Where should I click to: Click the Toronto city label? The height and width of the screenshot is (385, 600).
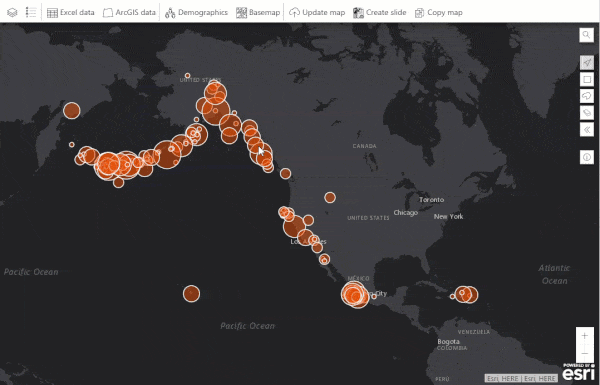(432, 200)
